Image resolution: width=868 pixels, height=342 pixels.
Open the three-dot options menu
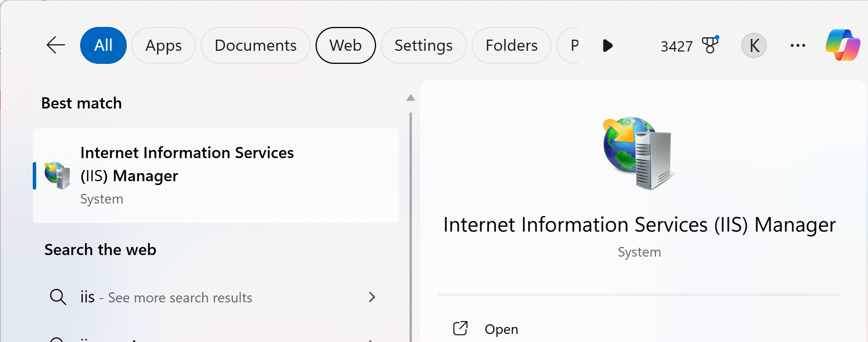point(797,45)
